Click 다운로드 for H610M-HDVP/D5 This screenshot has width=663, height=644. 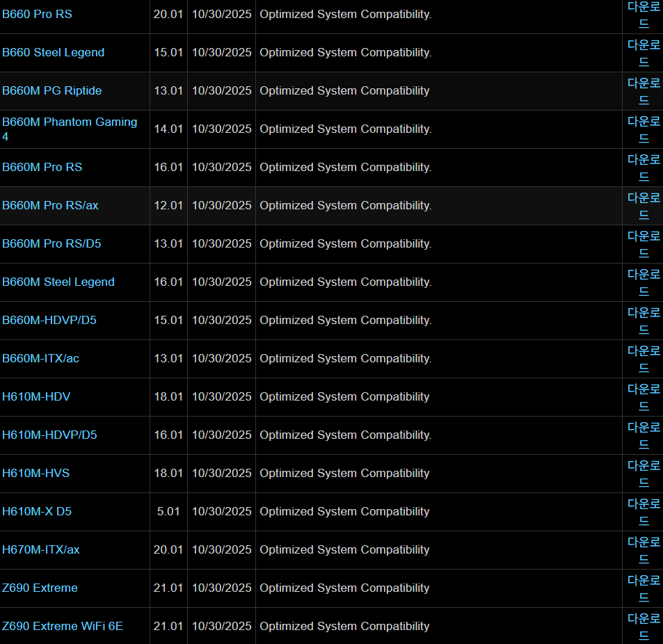644,435
